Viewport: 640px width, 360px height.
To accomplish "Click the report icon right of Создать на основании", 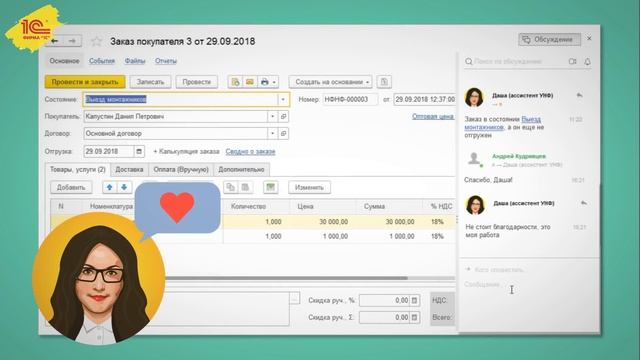I will pos(384,82).
